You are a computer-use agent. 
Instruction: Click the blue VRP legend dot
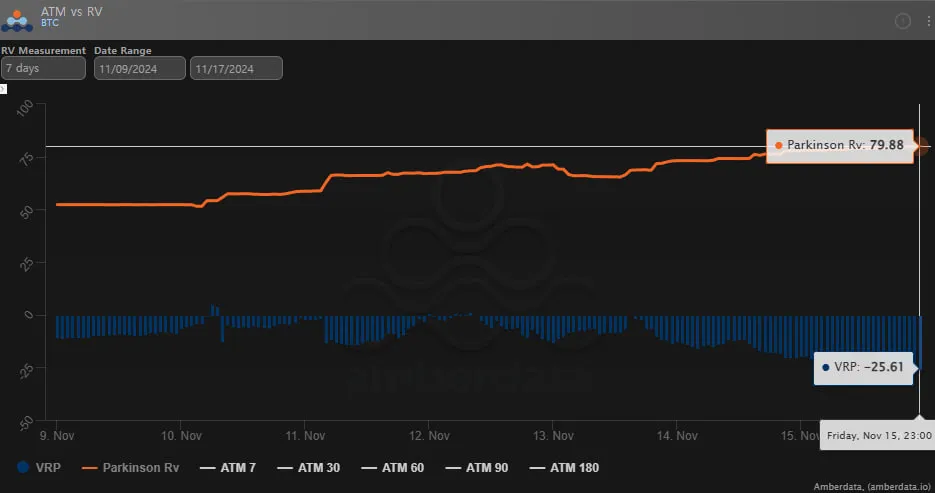(x=24, y=467)
